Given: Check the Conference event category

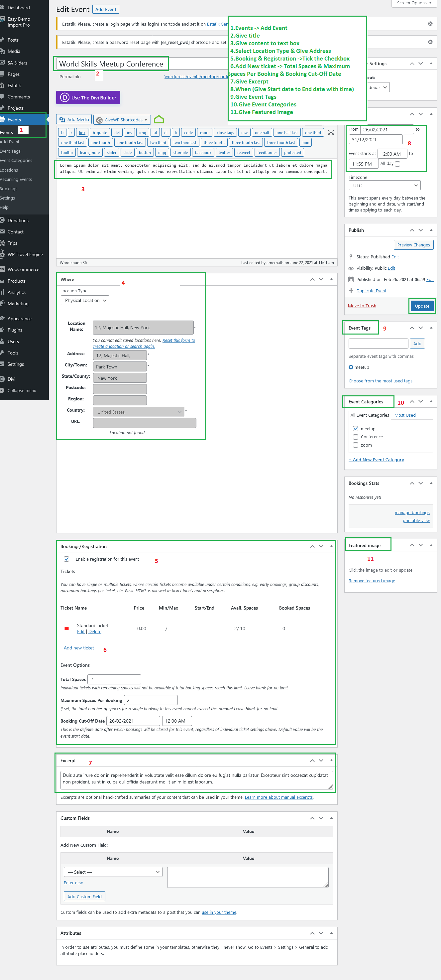Looking at the screenshot, I should pos(356,437).
